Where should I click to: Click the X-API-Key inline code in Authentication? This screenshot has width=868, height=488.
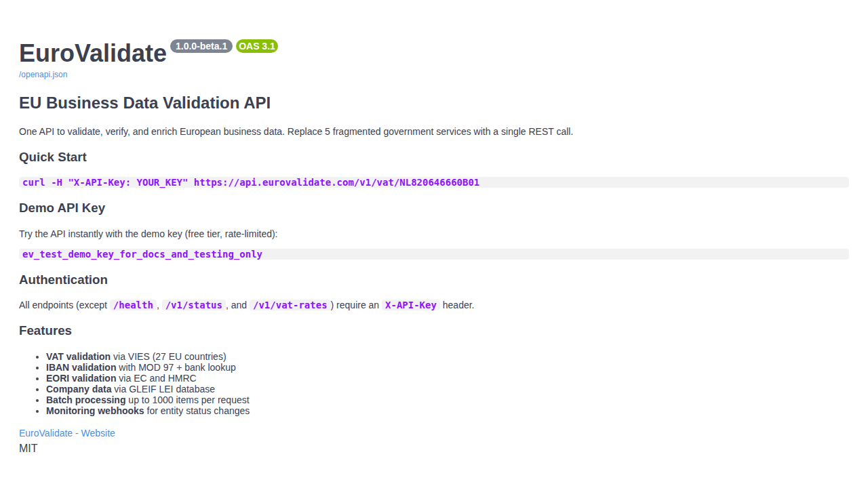pos(411,305)
